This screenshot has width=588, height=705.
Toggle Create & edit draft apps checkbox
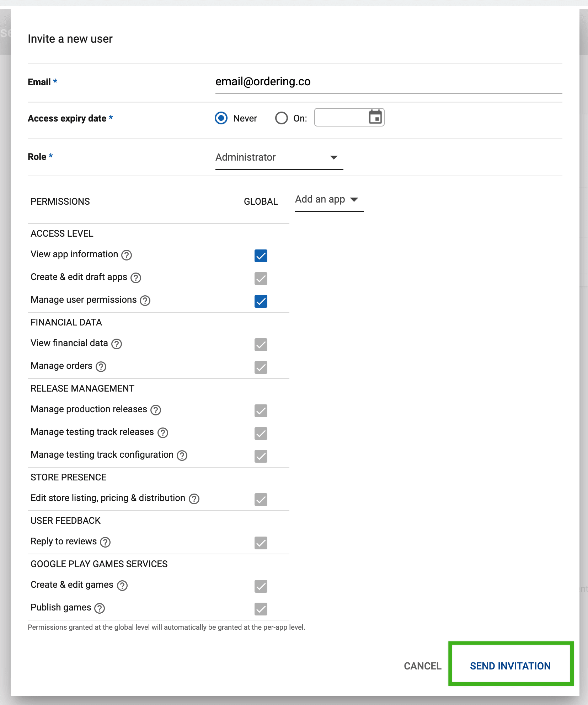pos(261,278)
